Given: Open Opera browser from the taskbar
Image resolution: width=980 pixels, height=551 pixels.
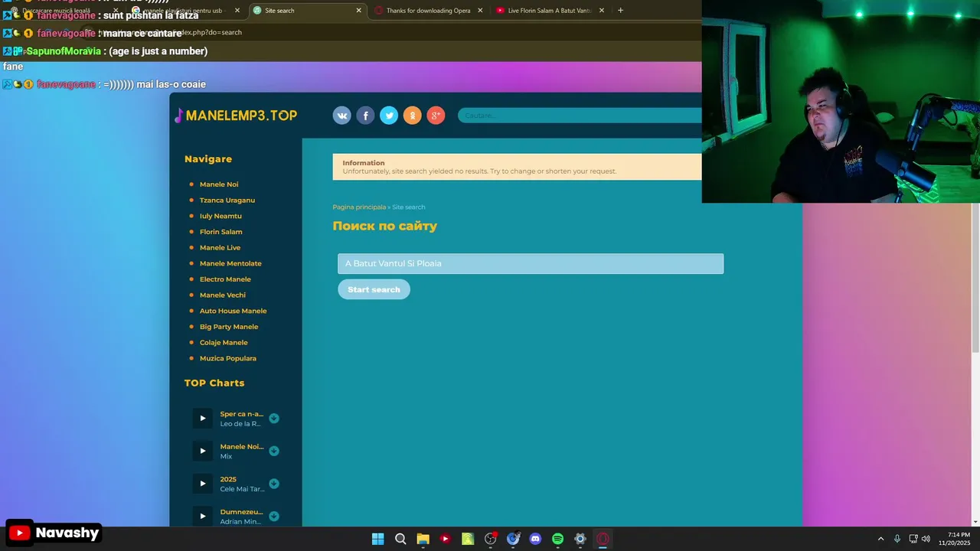Looking at the screenshot, I should click(603, 539).
